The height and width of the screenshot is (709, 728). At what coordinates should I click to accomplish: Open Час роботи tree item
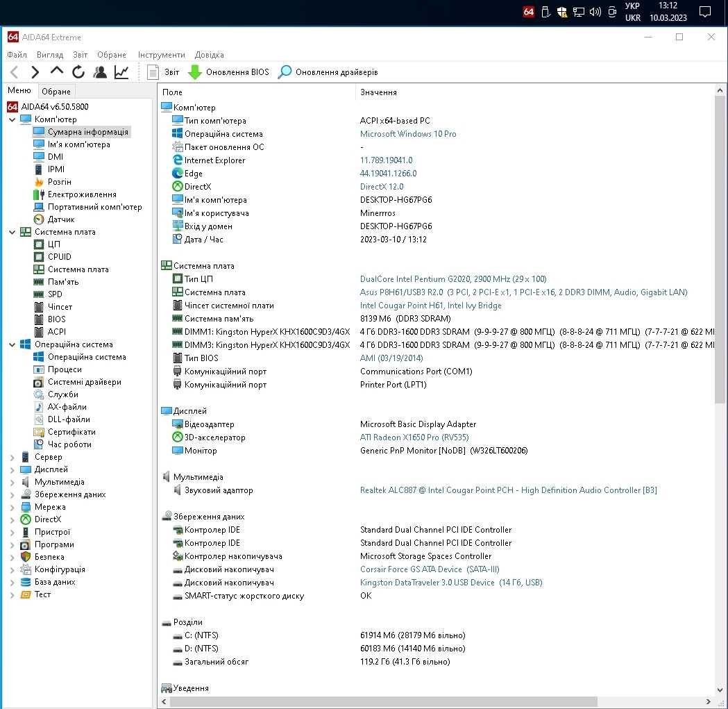[x=69, y=444]
